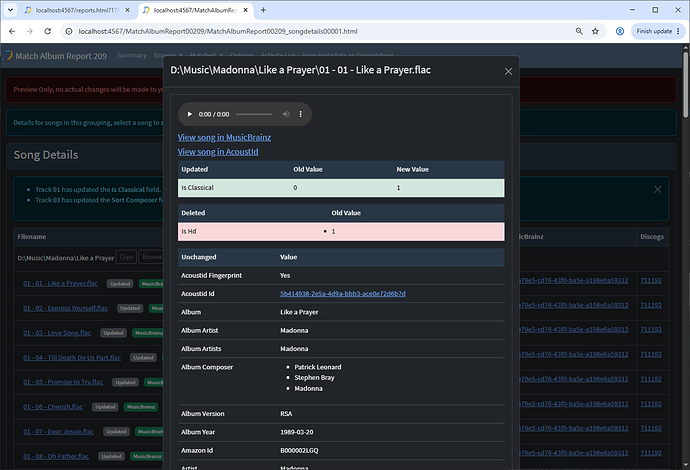Dismiss the track updates notice with its X
This screenshot has width=690, height=470.
657,189
